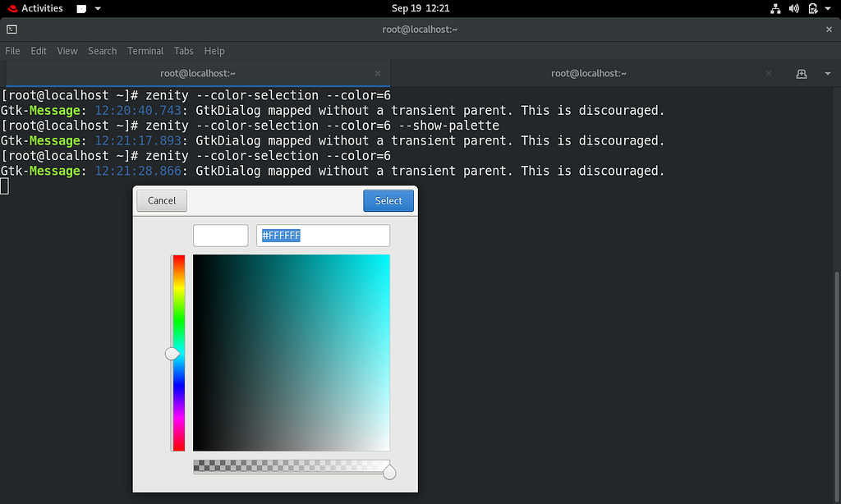The width and height of the screenshot is (841, 504).
Task: Click the Red Hat logo icon
Action: pyautogui.click(x=12, y=8)
